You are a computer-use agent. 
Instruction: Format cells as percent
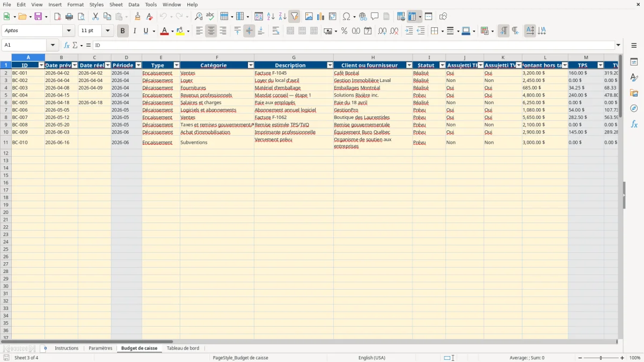click(344, 31)
